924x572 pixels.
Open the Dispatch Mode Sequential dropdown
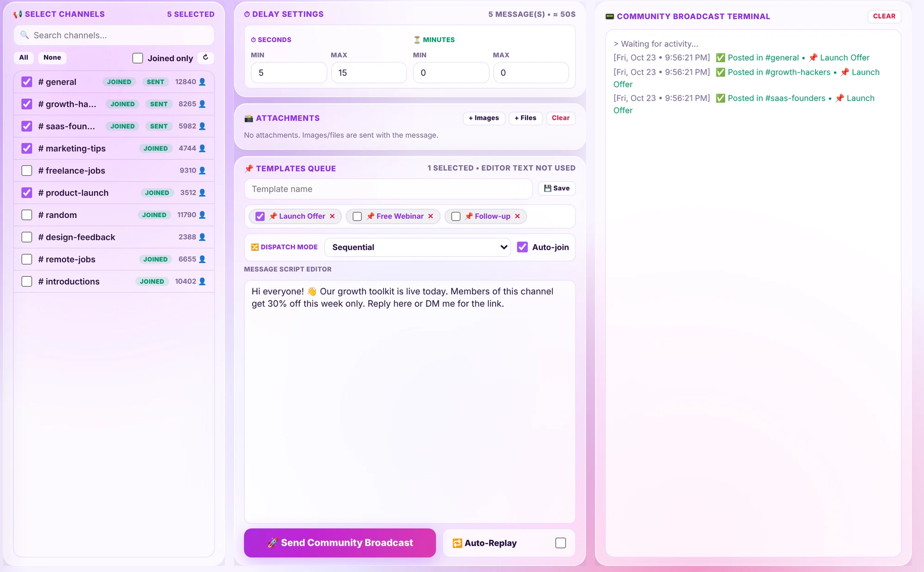(418, 247)
